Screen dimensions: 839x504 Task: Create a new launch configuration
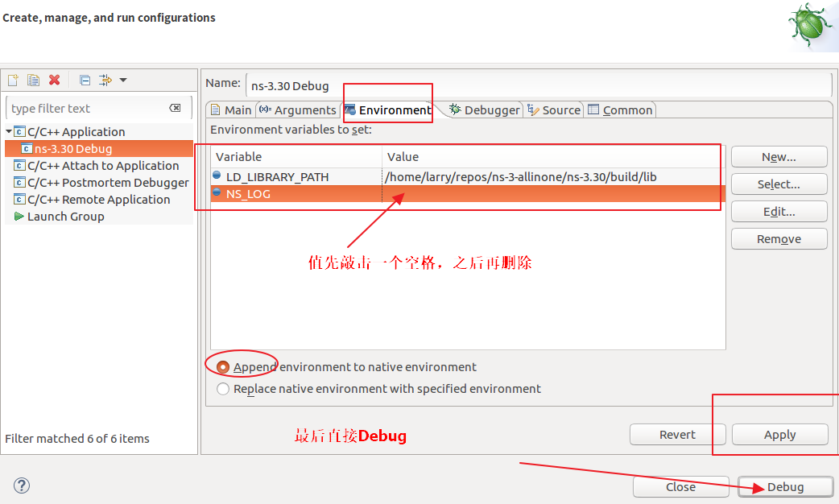(x=13, y=80)
